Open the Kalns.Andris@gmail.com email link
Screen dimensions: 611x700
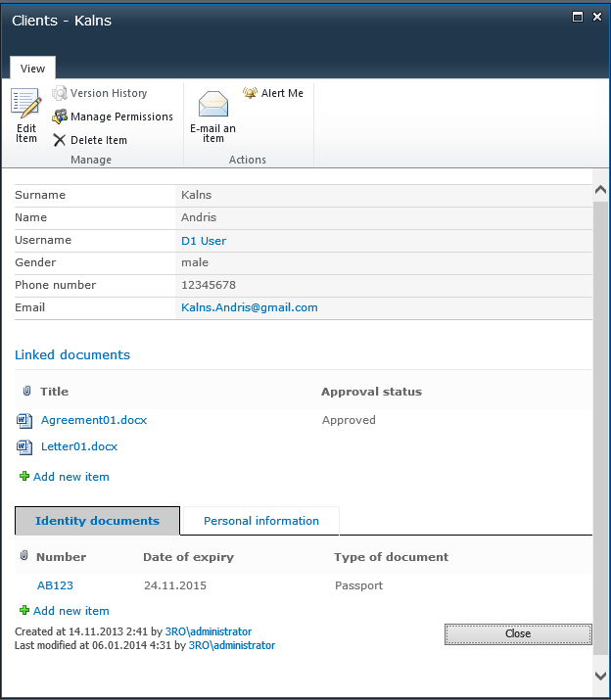click(249, 307)
